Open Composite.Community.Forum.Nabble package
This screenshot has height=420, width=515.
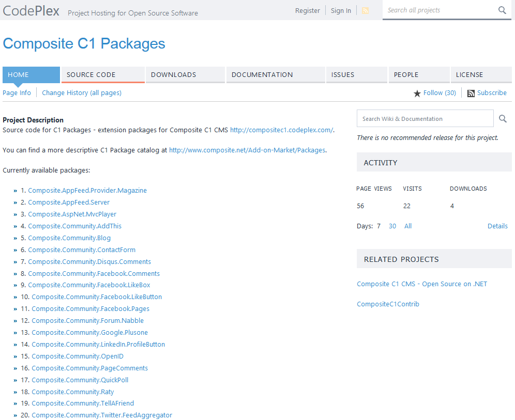pyautogui.click(x=88, y=321)
